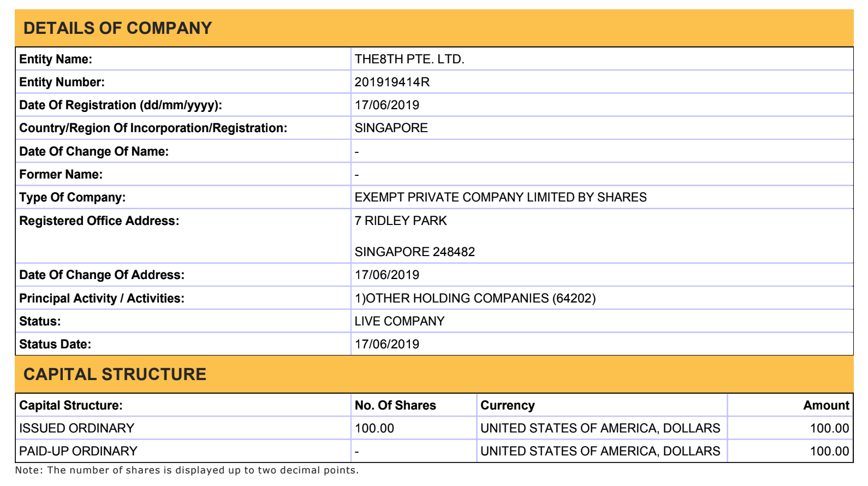Click the SINGAPORE country value

[x=391, y=128]
